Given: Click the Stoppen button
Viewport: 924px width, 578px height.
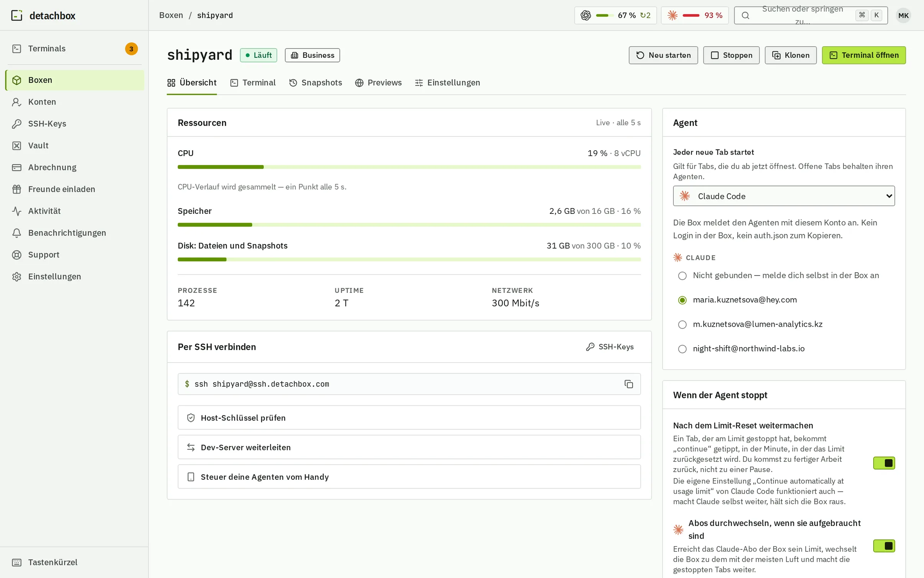Looking at the screenshot, I should (x=731, y=55).
